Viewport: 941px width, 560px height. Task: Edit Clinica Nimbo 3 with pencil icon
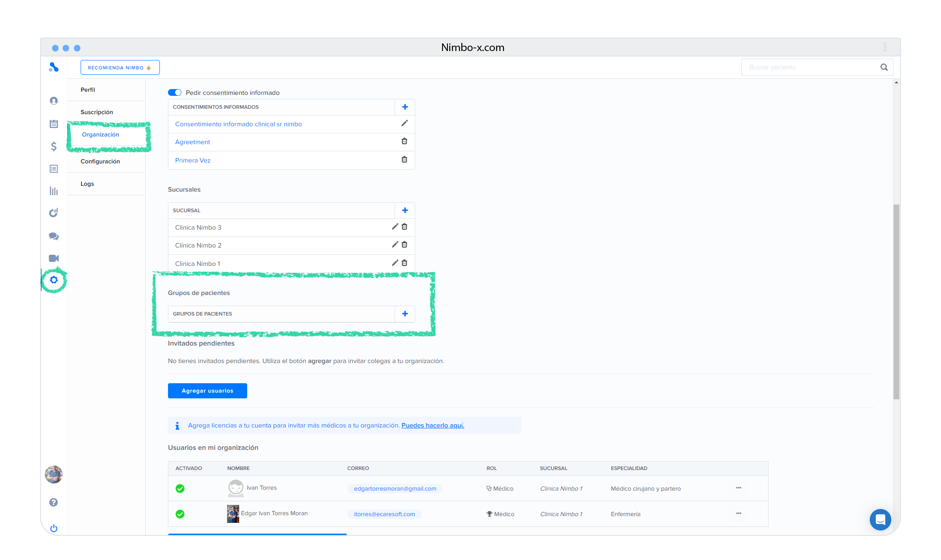click(395, 227)
